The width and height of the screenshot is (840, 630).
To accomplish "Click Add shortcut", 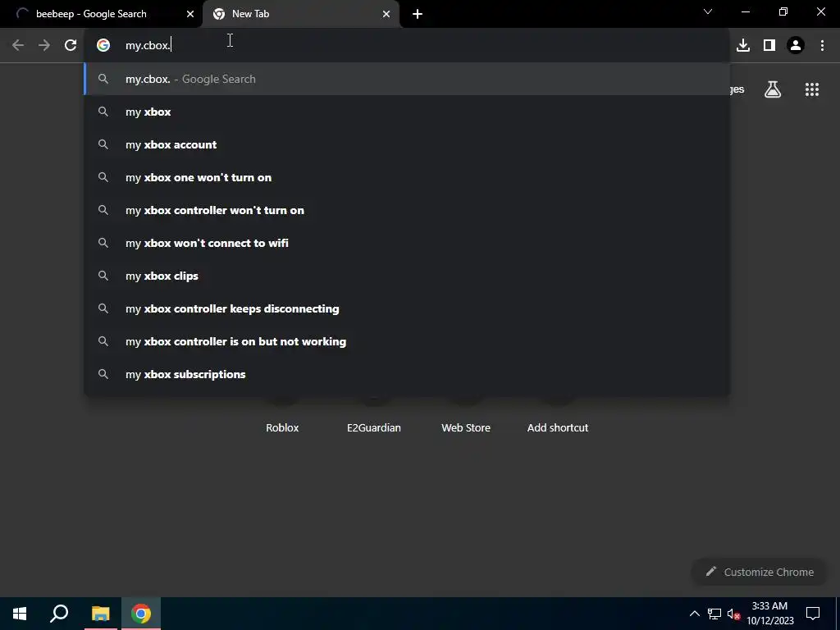I will [x=558, y=427].
